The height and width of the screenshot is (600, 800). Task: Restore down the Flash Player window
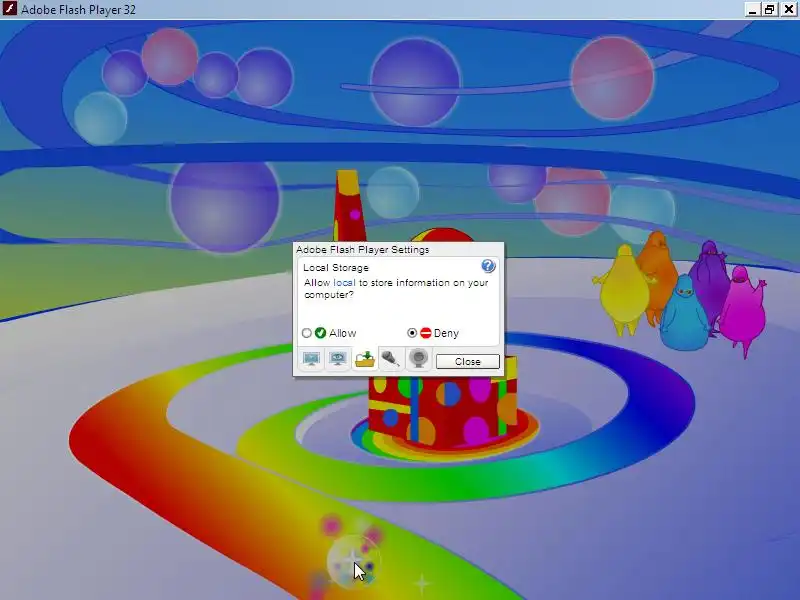coord(770,9)
